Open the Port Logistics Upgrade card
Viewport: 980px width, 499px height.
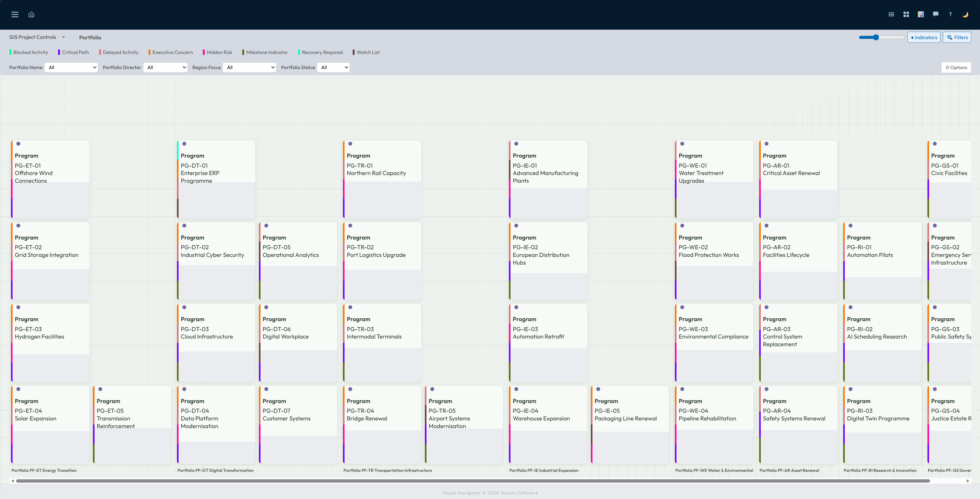coord(382,261)
